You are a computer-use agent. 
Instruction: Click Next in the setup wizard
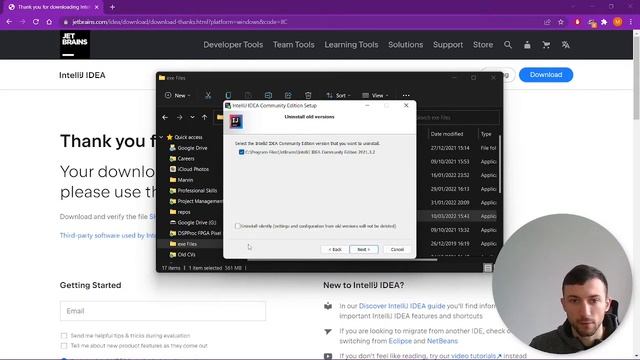[364, 249]
